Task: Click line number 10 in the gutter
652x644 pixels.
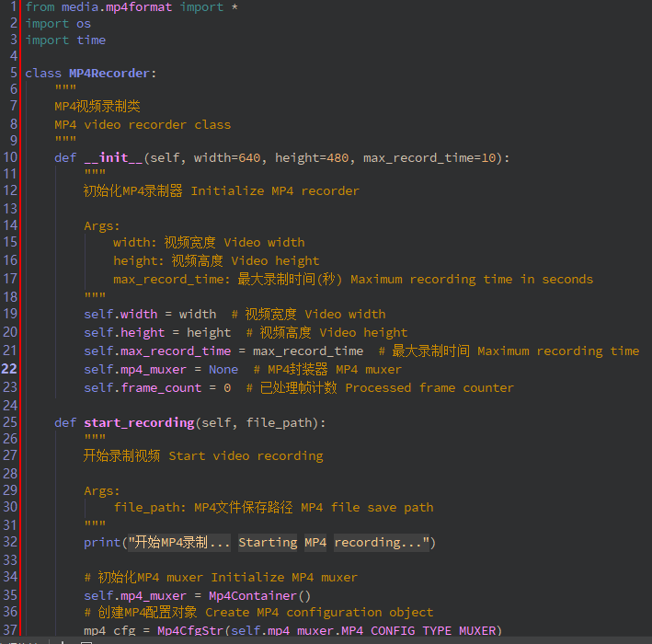Action: coord(10,157)
